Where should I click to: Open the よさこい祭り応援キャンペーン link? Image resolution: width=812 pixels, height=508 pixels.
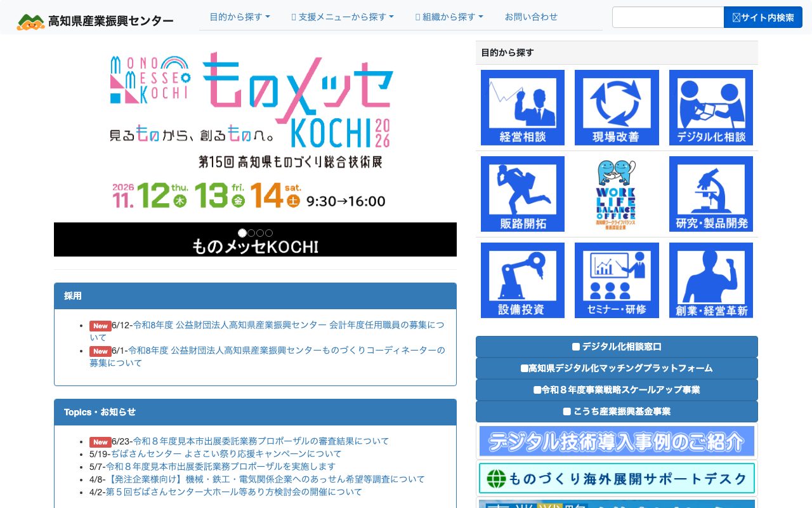(226, 453)
